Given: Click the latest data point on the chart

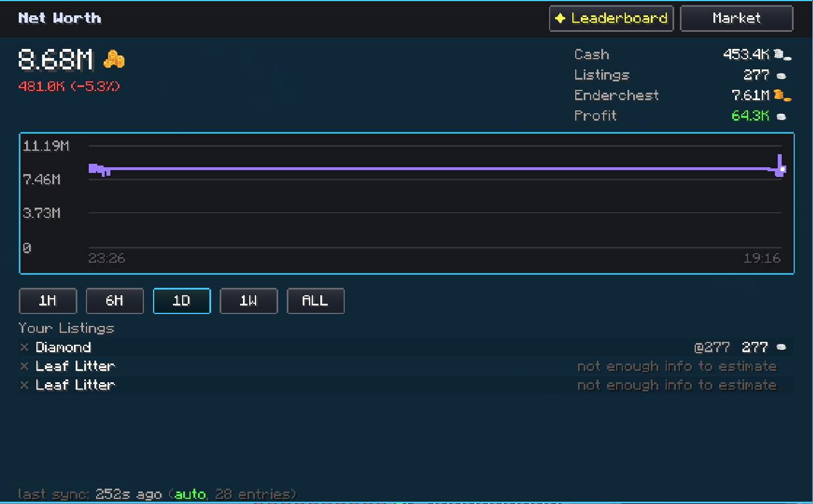Looking at the screenshot, I should tap(783, 169).
